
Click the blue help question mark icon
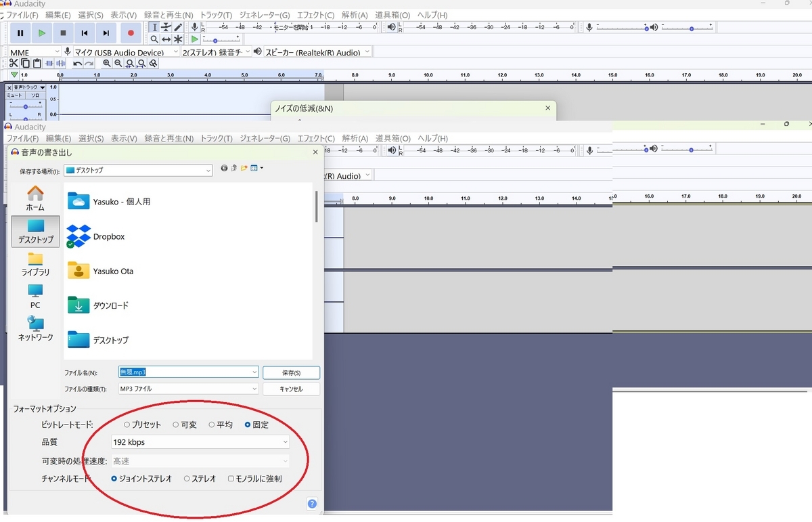coord(312,503)
